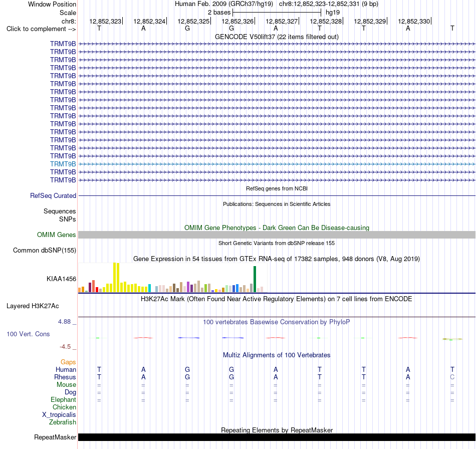
Task: Open the H3K27Ac Mark ENCODE track title
Action: pos(277,299)
